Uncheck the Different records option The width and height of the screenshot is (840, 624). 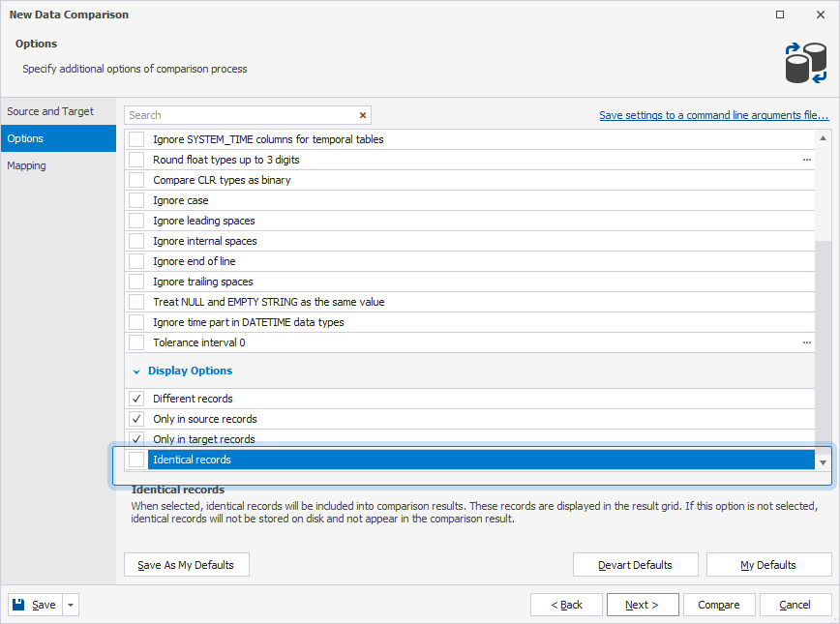click(x=135, y=399)
